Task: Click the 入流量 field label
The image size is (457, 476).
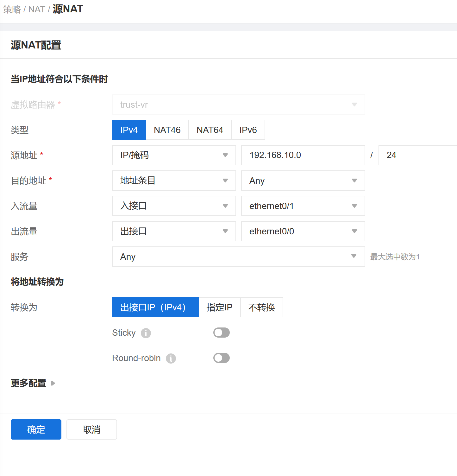Action: [x=24, y=206]
